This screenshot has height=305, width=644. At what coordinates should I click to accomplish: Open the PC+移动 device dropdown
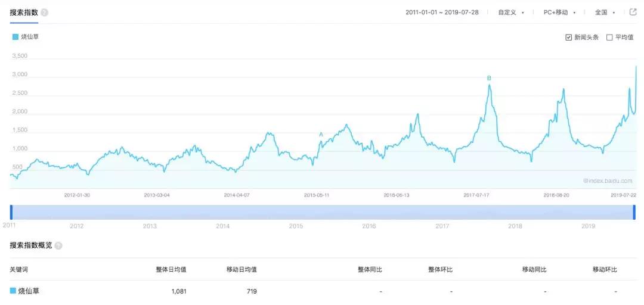point(559,12)
